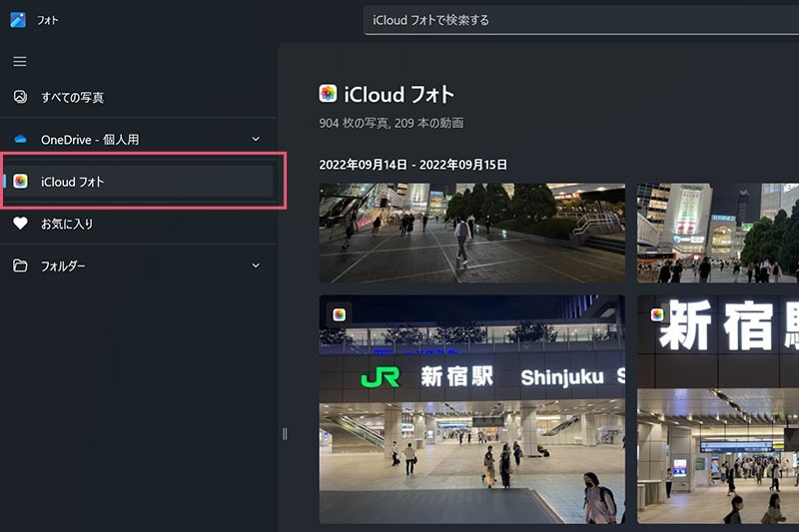The height and width of the screenshot is (532, 799).
Task: Click the iCloud Photos icon beside page heading
Action: pos(328,94)
